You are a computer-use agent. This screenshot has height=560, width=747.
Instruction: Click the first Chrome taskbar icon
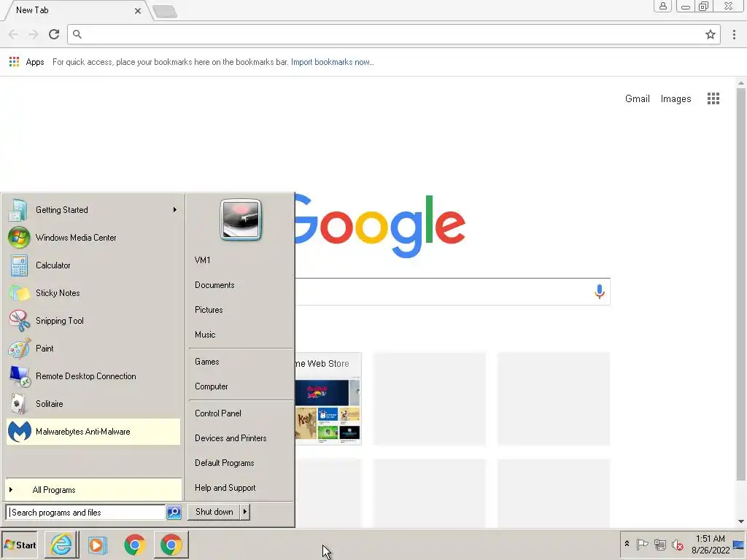click(x=135, y=545)
